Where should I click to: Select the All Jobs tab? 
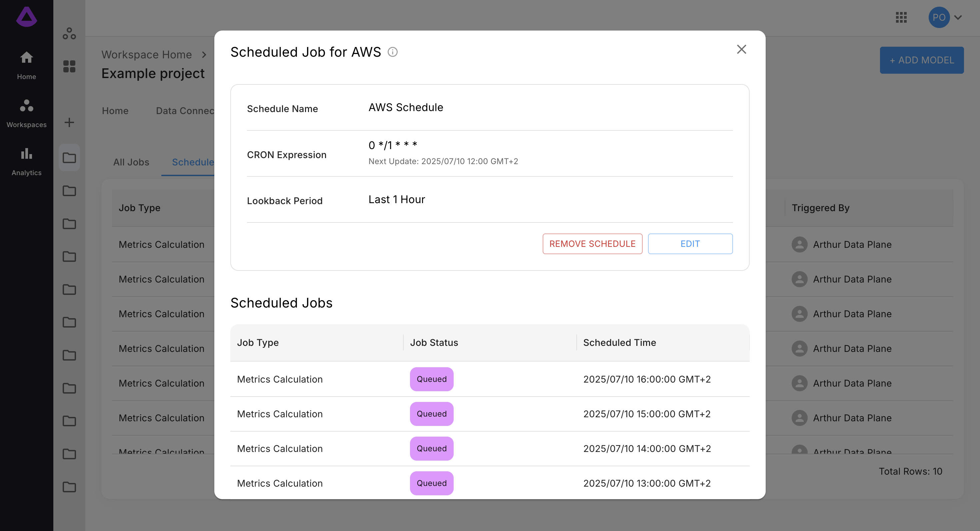pyautogui.click(x=131, y=162)
